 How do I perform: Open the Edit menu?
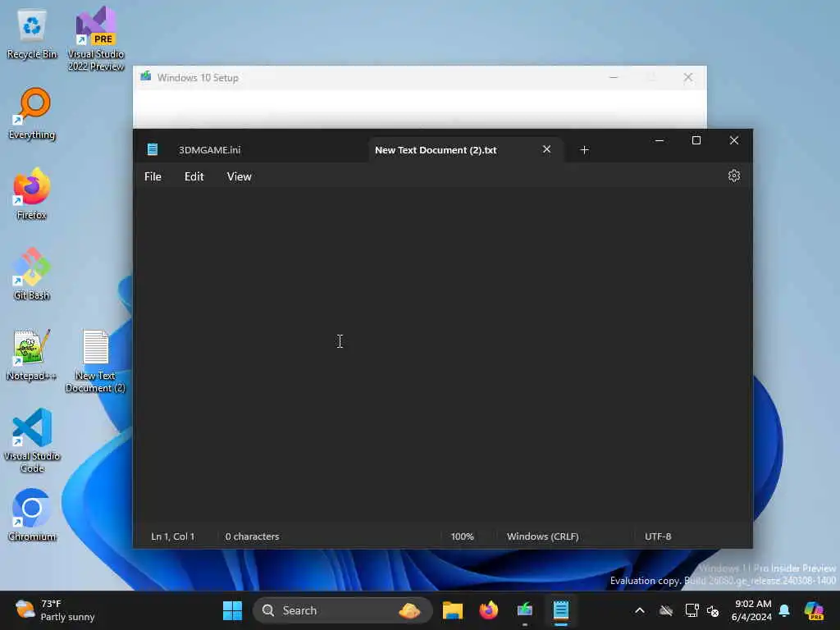coord(194,176)
